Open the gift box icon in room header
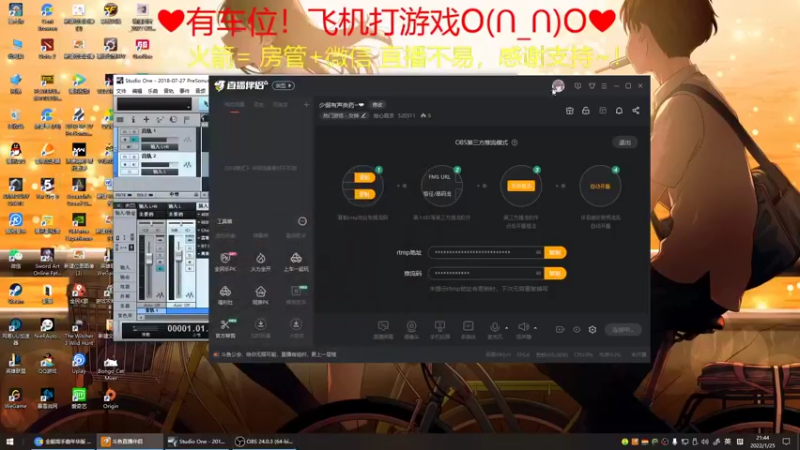Image resolution: width=800 pixels, height=450 pixels. (x=570, y=111)
